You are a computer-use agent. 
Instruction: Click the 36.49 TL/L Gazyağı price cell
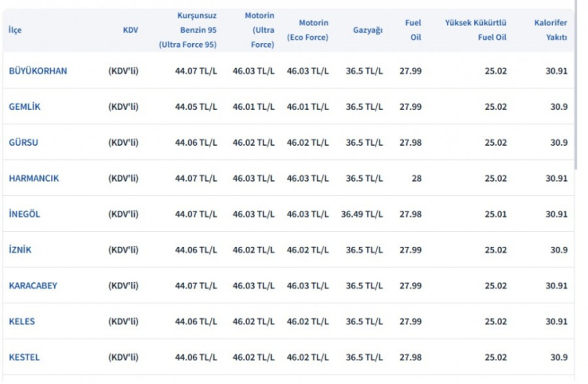pyautogui.click(x=362, y=214)
